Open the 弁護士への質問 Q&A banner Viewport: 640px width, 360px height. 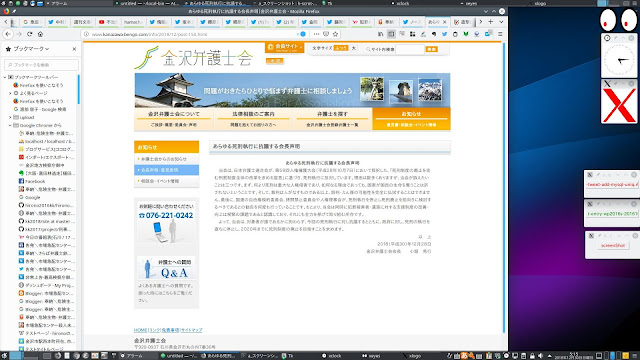click(166, 268)
